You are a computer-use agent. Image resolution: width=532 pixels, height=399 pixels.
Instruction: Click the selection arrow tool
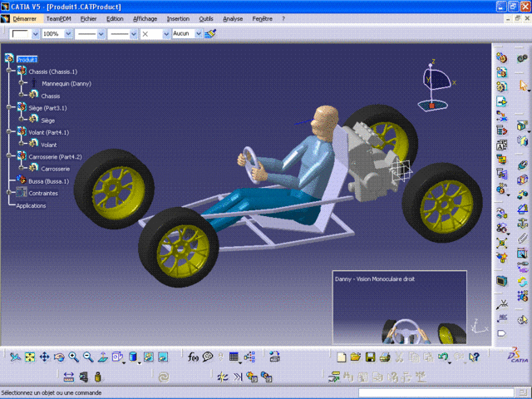(524, 85)
